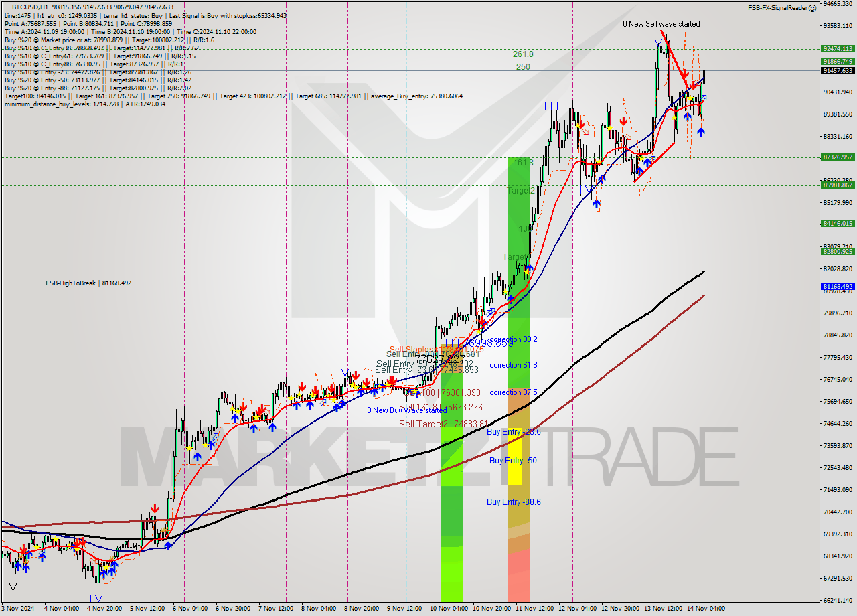
Task: Click the 77795.430 price axis value
Action: pyautogui.click(x=838, y=357)
